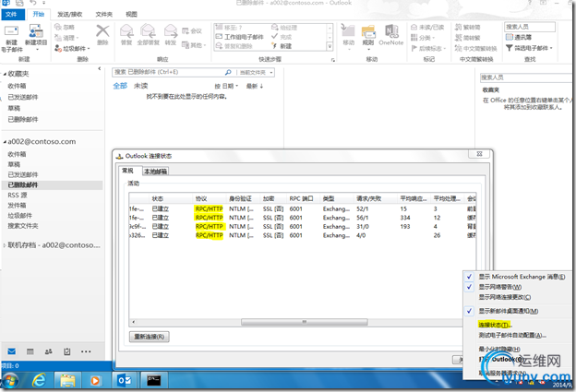
Task: Select the 工作组电子邮件 quick step
Action: (x=239, y=37)
